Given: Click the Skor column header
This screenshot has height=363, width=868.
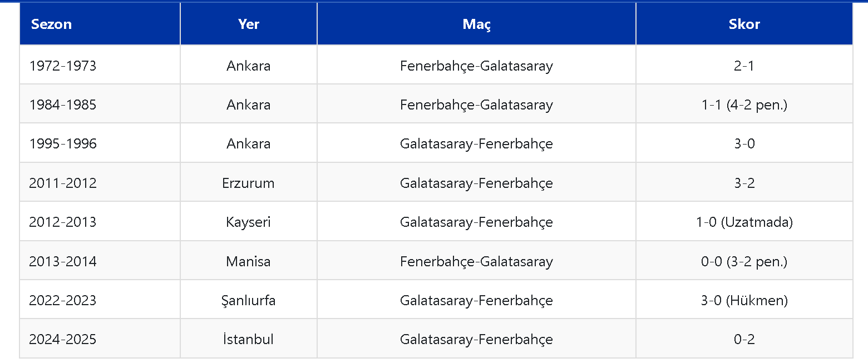Looking at the screenshot, I should pos(744,24).
